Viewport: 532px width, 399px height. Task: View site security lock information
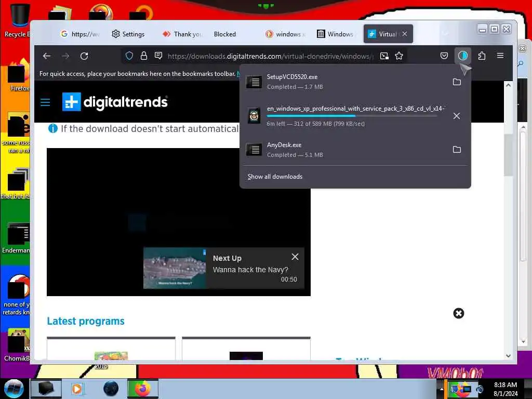(x=144, y=56)
